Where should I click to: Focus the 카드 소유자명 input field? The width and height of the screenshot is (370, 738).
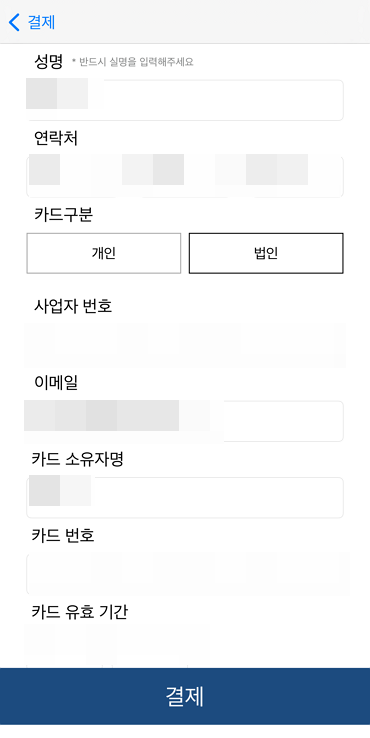[x=185, y=498]
